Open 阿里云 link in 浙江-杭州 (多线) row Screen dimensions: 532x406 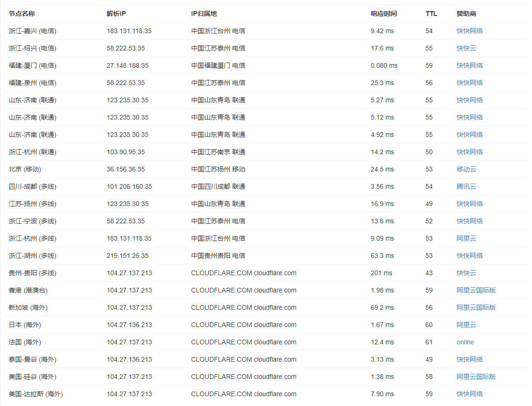click(466, 238)
